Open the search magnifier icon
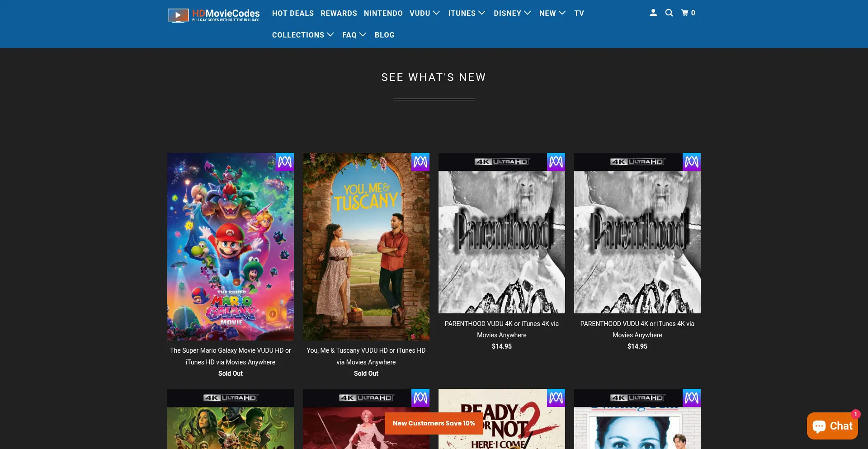The image size is (868, 449). [x=669, y=13]
